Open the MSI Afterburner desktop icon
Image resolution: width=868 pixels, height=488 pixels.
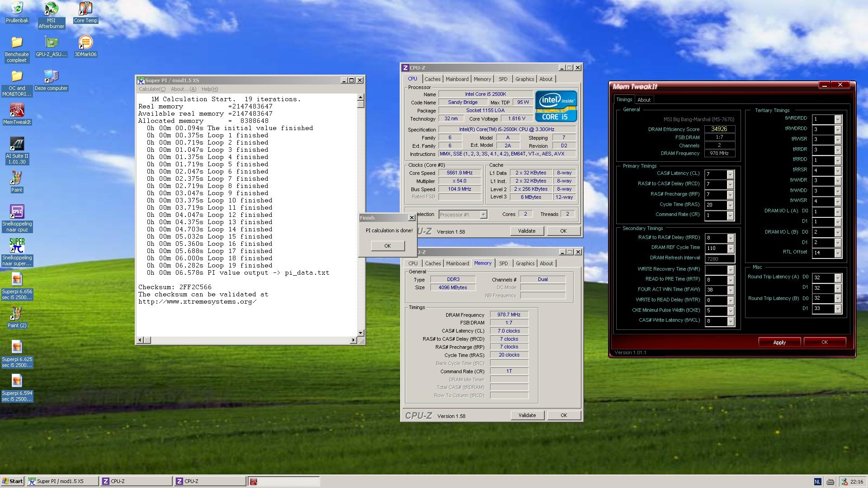point(51,15)
